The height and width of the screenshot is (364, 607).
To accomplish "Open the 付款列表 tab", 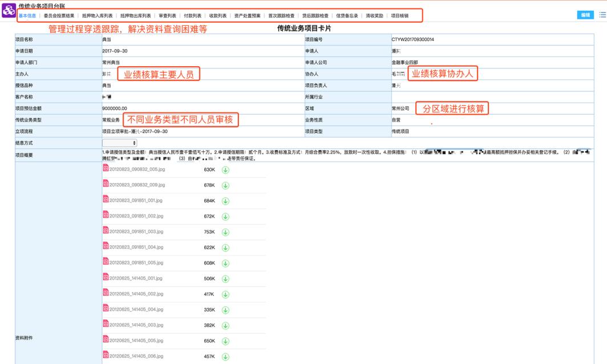I will [192, 16].
